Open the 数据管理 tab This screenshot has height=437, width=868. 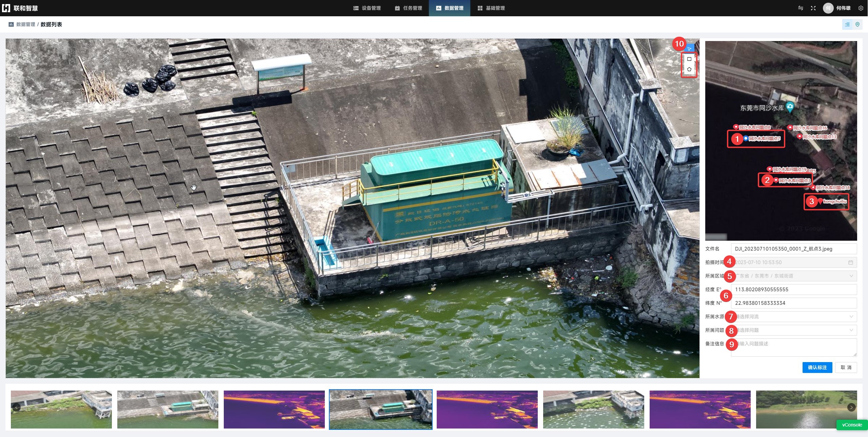[450, 8]
